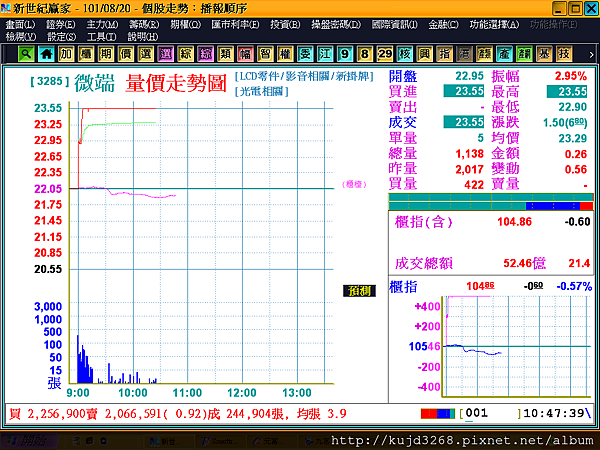Select the 櫃 toolbar icon

pos(86,54)
